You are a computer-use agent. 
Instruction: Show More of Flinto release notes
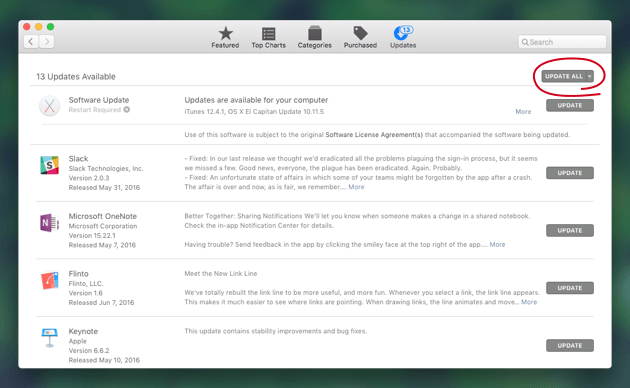(x=529, y=302)
